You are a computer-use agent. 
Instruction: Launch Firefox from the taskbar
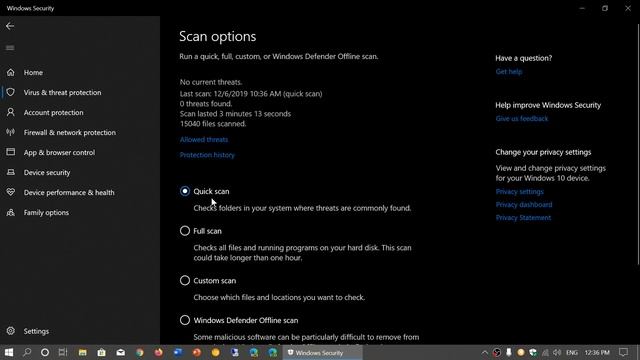(158, 352)
